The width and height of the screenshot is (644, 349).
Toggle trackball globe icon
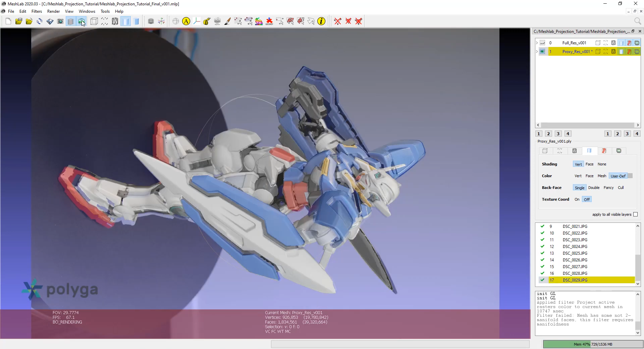point(176,21)
